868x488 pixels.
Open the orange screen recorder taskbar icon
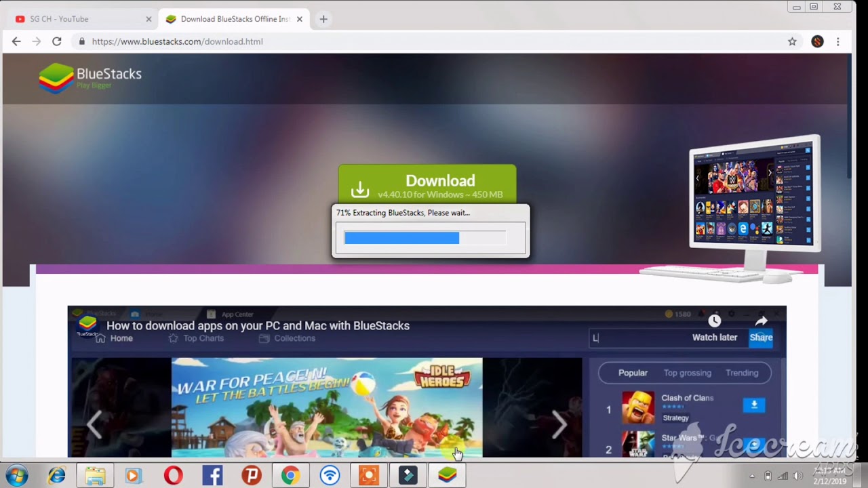369,476
